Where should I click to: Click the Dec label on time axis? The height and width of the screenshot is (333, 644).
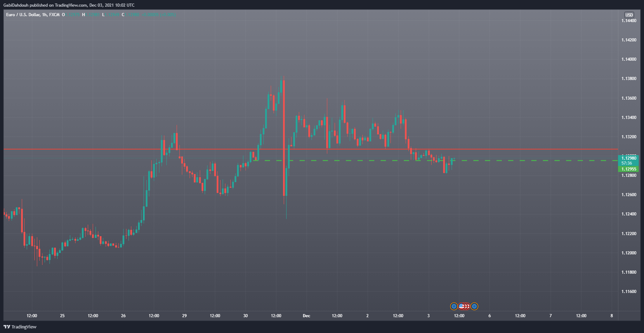[x=307, y=316]
